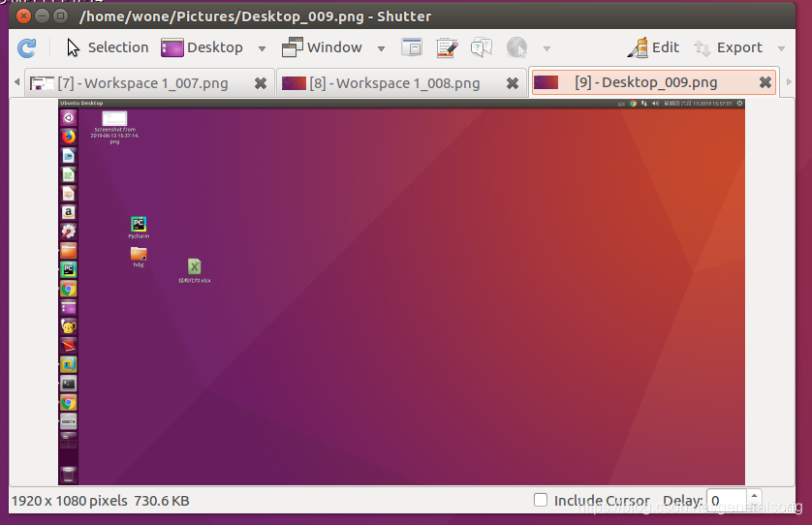
Task: Click the Desktop_009 screenshot preview image
Action: 401,292
